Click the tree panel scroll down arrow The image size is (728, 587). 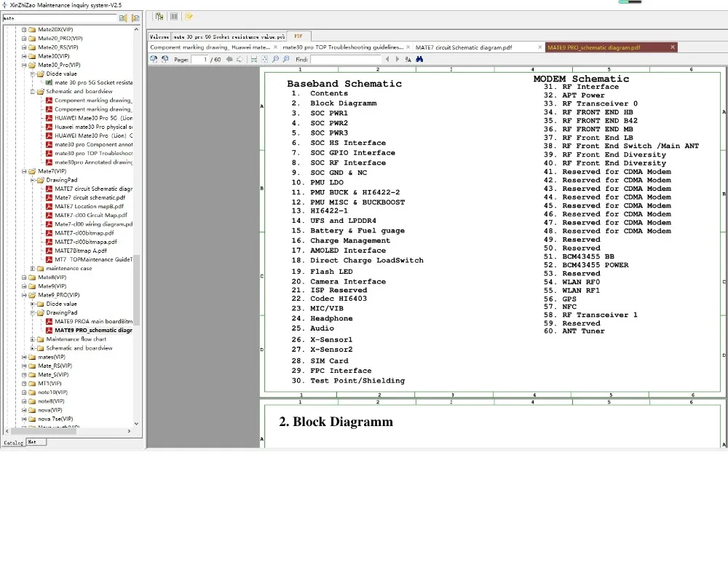tap(137, 424)
